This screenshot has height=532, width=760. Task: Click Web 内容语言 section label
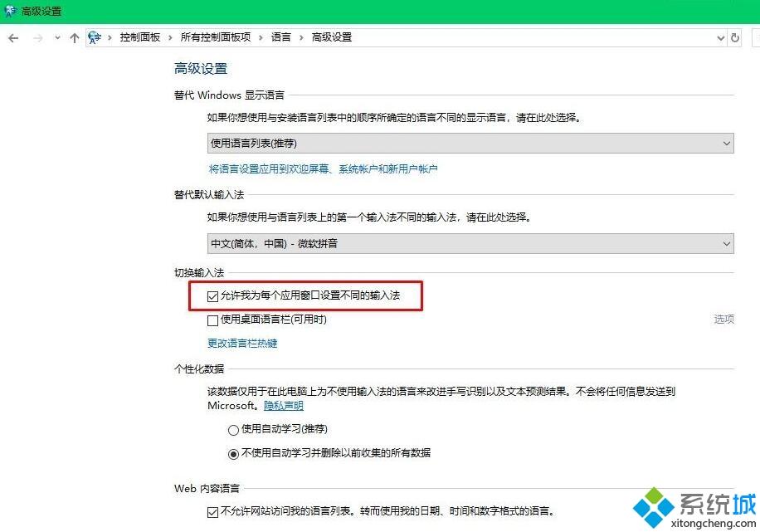pos(207,489)
